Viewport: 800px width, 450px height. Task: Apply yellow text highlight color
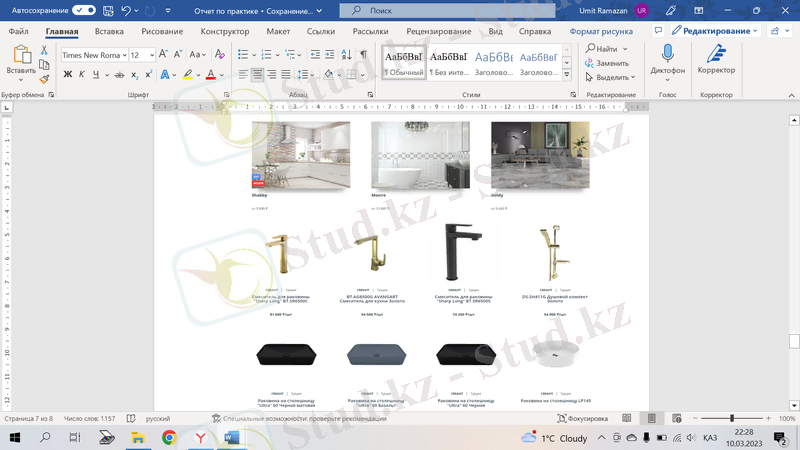(188, 74)
